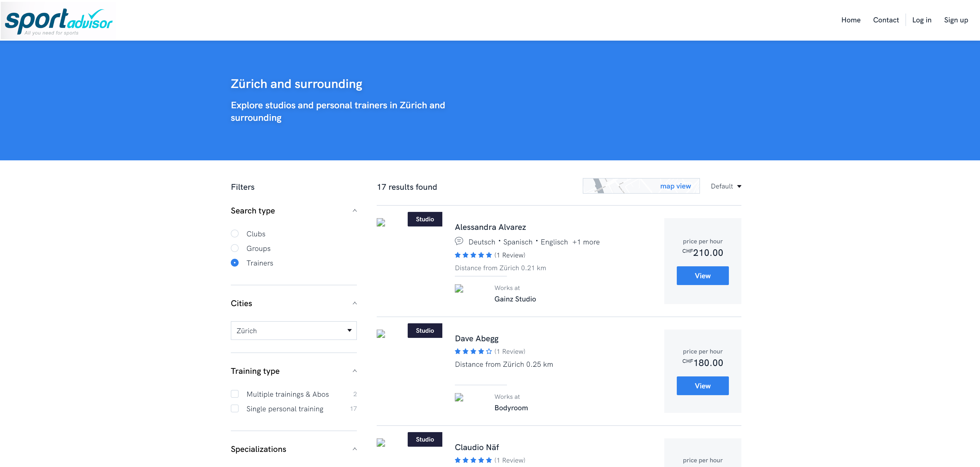
Task: Select the Clubs search type
Action: (235, 233)
